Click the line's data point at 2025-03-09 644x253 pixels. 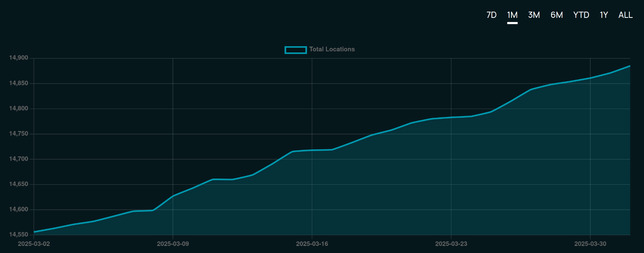point(173,196)
